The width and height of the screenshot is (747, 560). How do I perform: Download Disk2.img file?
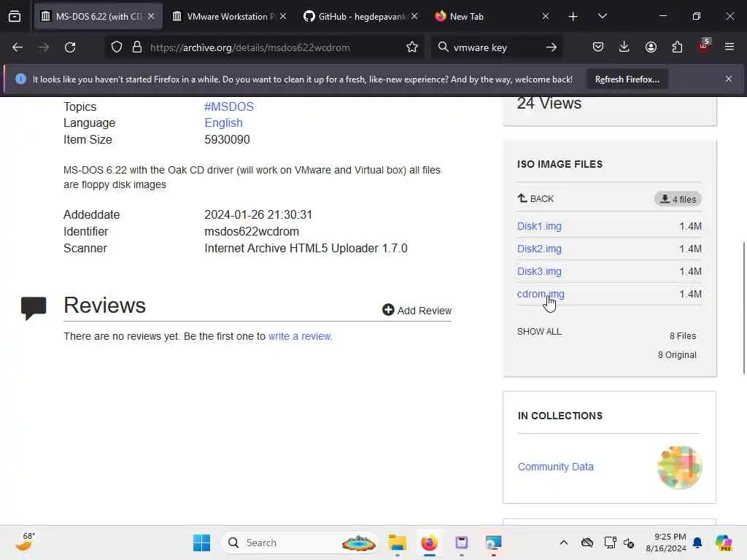click(x=539, y=249)
